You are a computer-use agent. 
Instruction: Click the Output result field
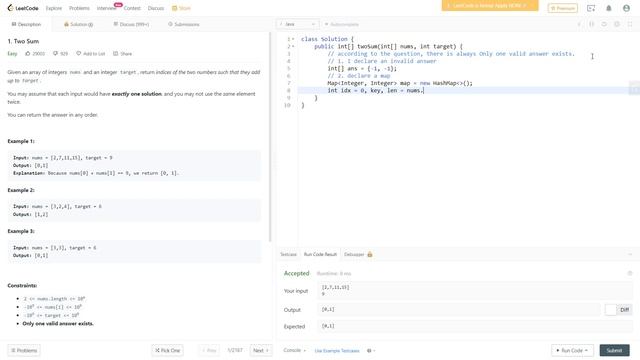tap(458, 309)
